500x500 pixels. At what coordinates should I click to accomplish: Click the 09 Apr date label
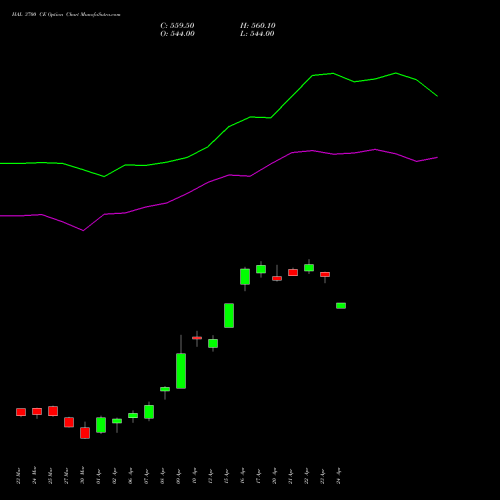[x=179, y=476]
